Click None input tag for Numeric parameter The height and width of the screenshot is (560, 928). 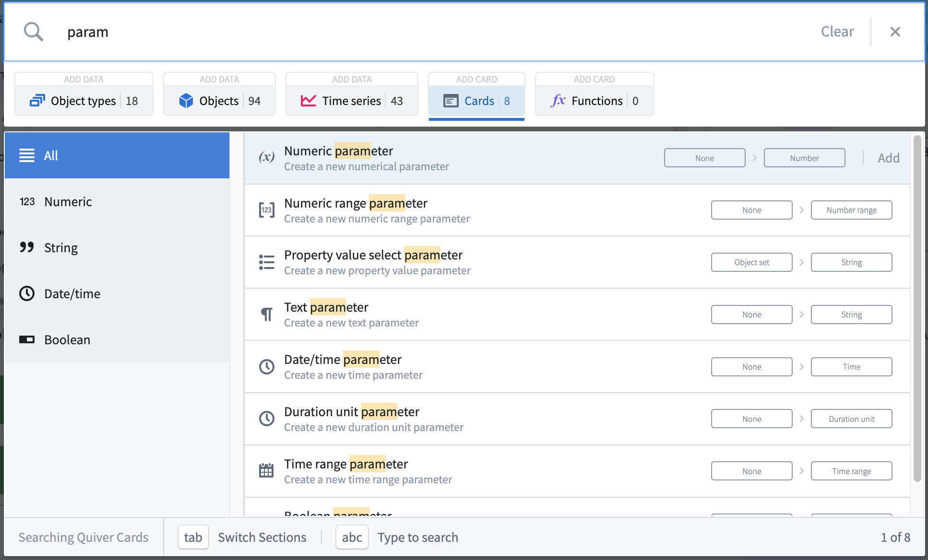pos(704,158)
